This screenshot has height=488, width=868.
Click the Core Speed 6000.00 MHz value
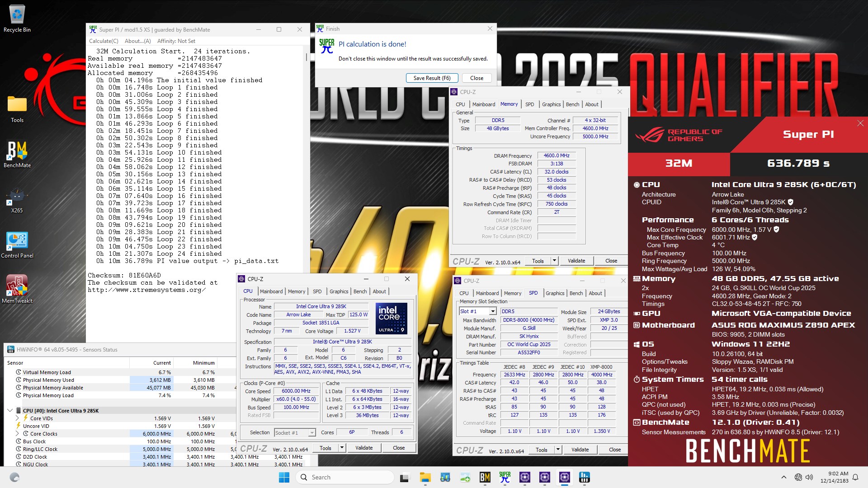[x=296, y=391]
